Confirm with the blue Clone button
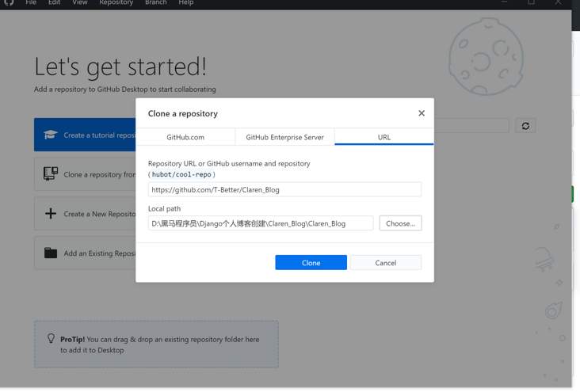Image resolution: width=580 pixels, height=392 pixels. pos(311,262)
